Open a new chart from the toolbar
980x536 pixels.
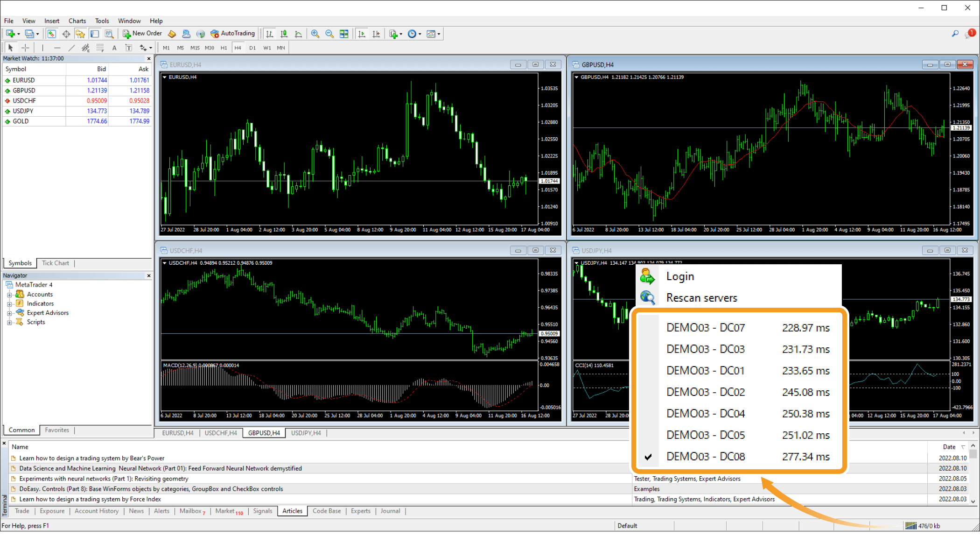(10, 34)
